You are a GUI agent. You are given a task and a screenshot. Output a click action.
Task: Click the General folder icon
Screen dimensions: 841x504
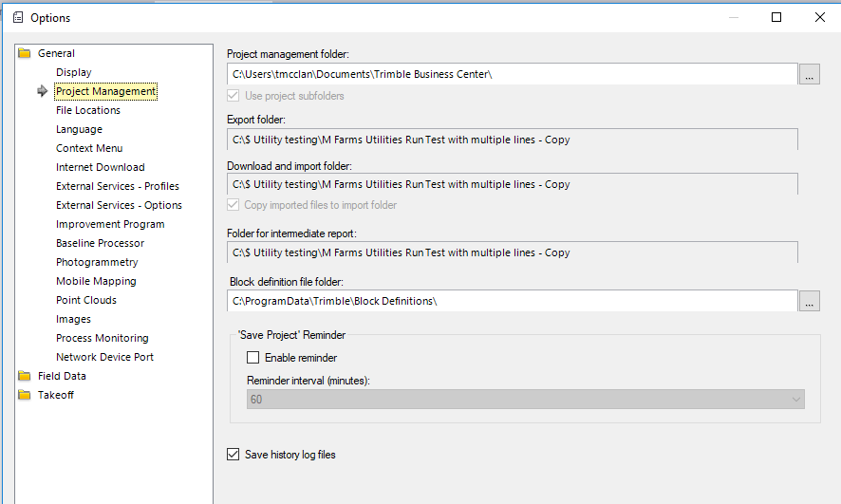pyautogui.click(x=25, y=53)
